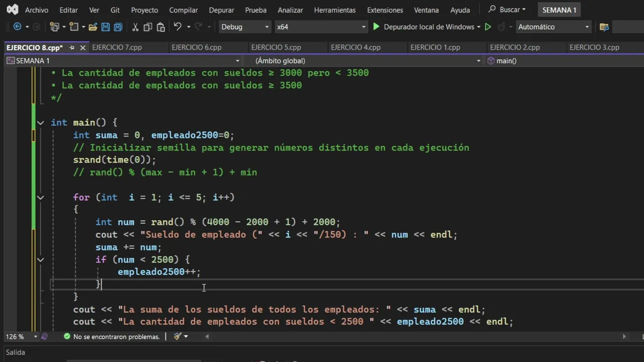Click the Save All icon
The height and width of the screenshot is (362, 644).
tap(118, 27)
